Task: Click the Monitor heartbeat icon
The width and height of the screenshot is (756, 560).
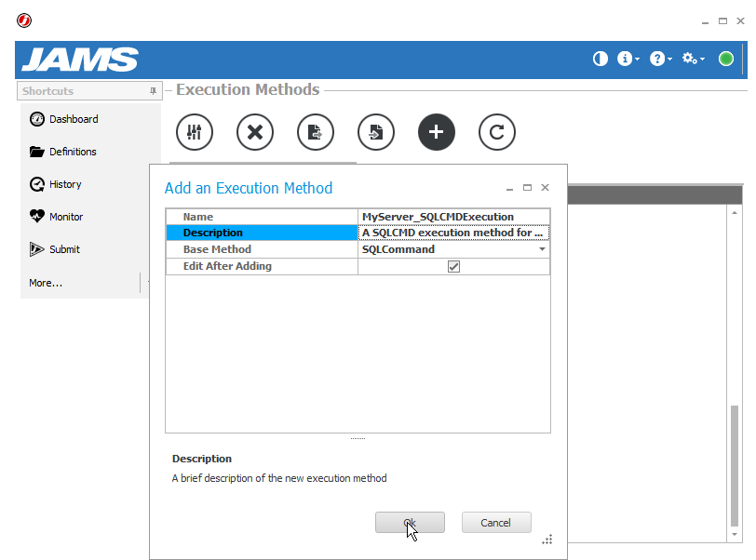Action: tap(37, 217)
